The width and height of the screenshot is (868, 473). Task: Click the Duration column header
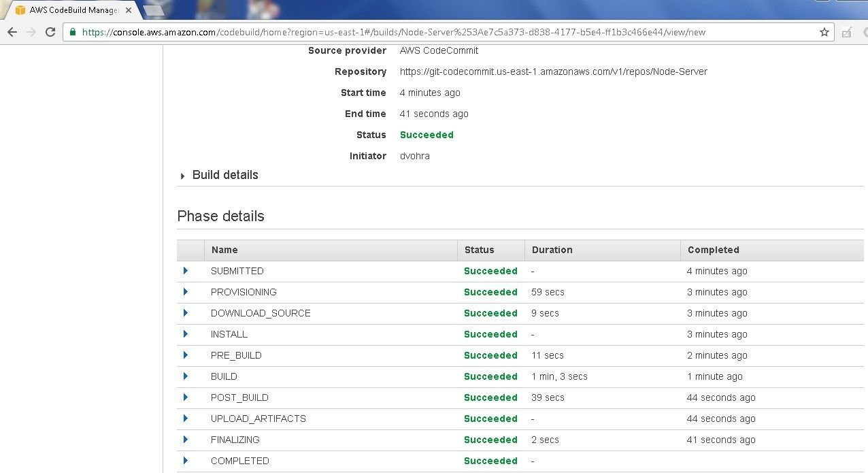(603, 250)
